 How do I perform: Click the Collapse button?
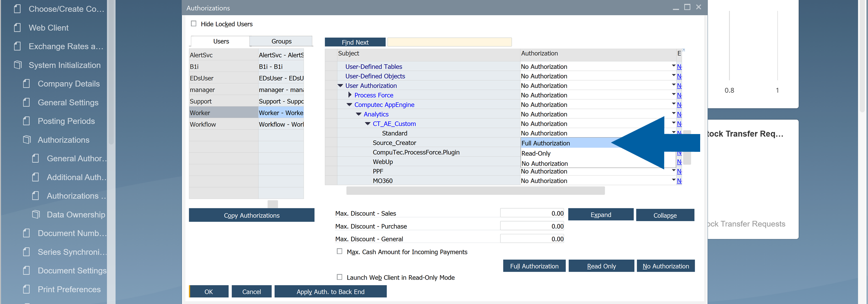click(x=665, y=215)
